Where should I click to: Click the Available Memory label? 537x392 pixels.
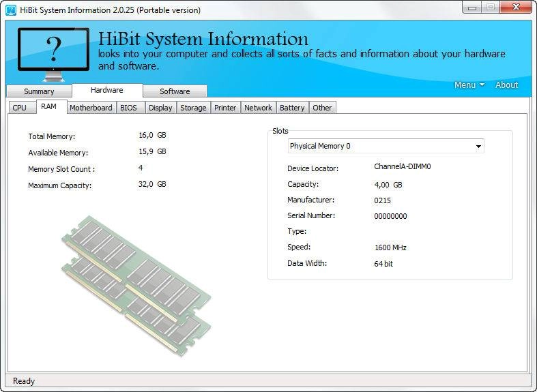58,153
